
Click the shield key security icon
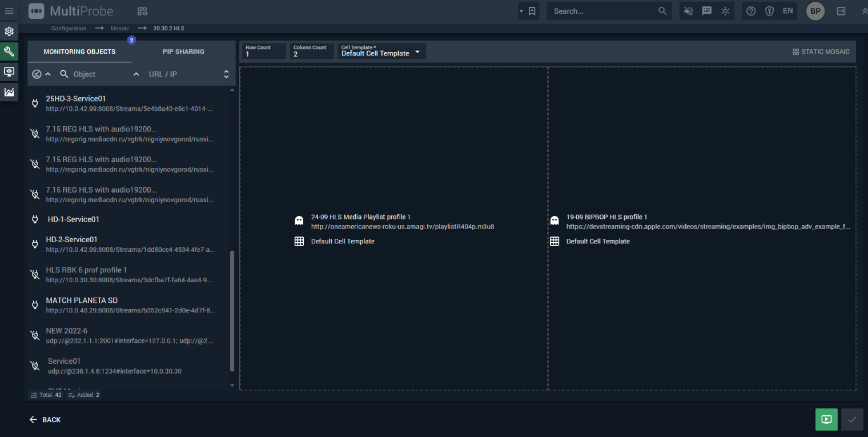[769, 11]
